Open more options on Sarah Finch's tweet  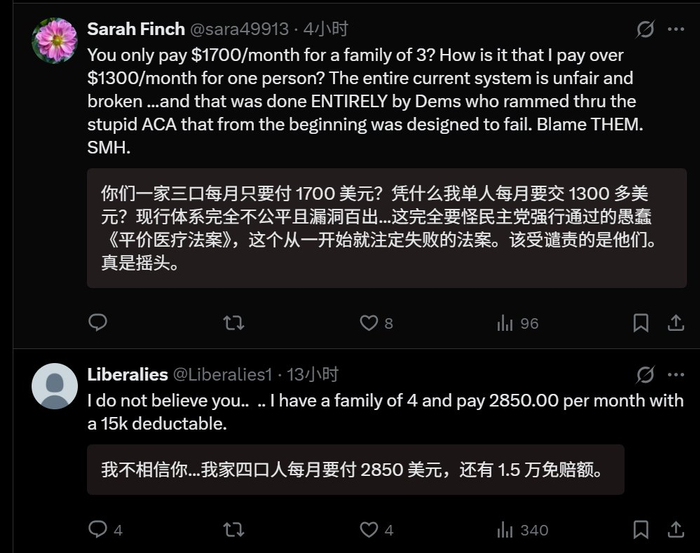pos(677,29)
